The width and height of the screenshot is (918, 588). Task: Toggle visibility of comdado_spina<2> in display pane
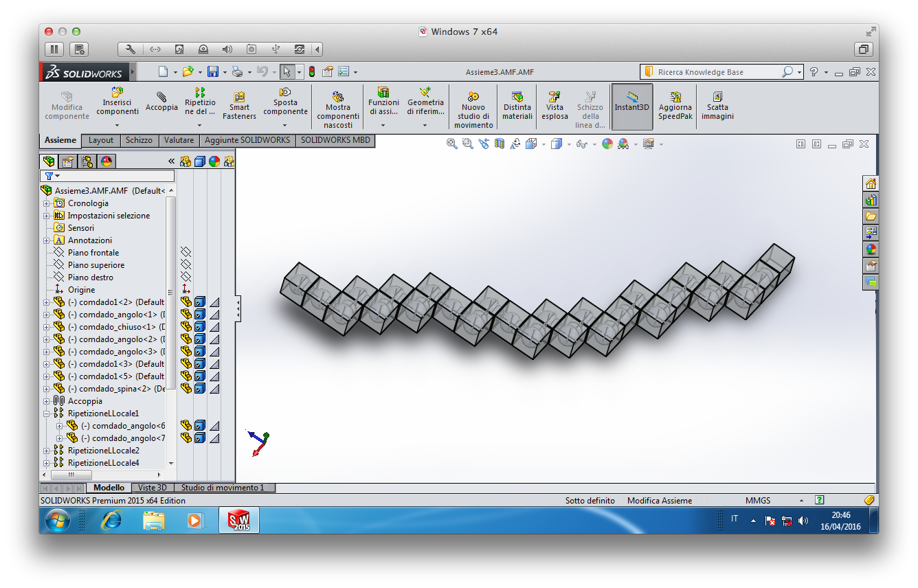(x=186, y=389)
